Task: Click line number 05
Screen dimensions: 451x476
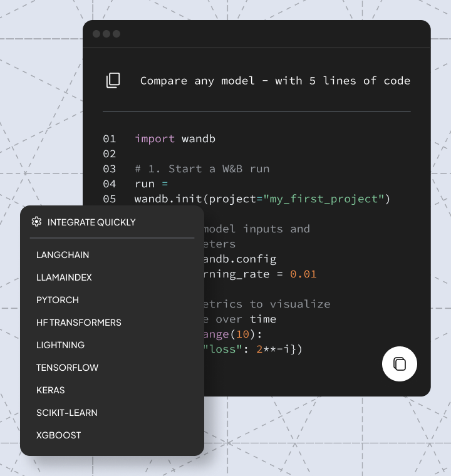Action: click(110, 199)
